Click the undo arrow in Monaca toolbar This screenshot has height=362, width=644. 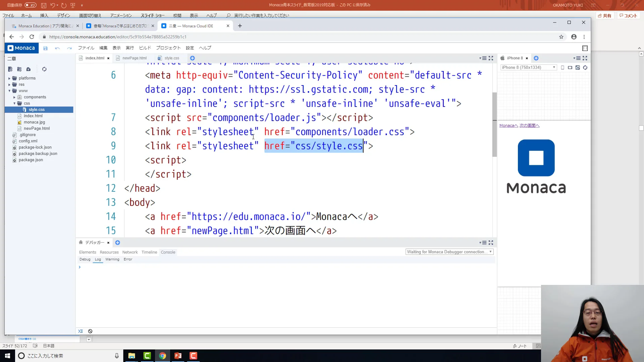tap(57, 48)
